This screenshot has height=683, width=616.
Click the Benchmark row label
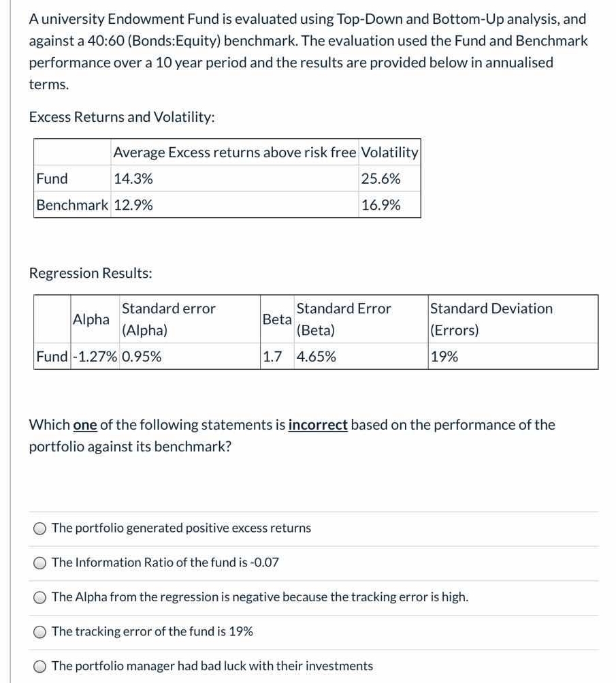[70, 204]
